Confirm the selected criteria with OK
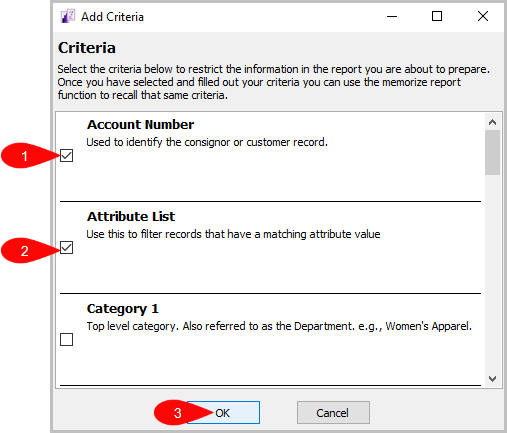The height and width of the screenshot is (433, 507). click(x=223, y=413)
